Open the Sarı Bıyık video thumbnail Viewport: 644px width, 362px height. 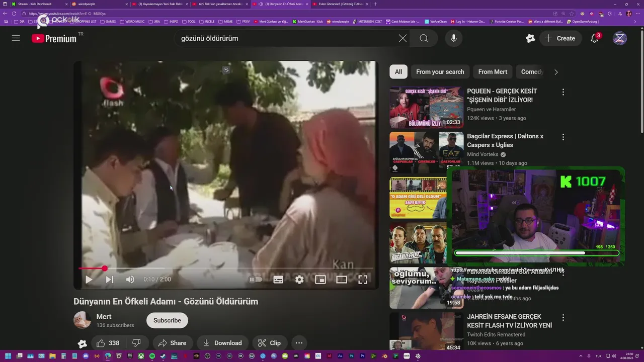[x=418, y=198]
